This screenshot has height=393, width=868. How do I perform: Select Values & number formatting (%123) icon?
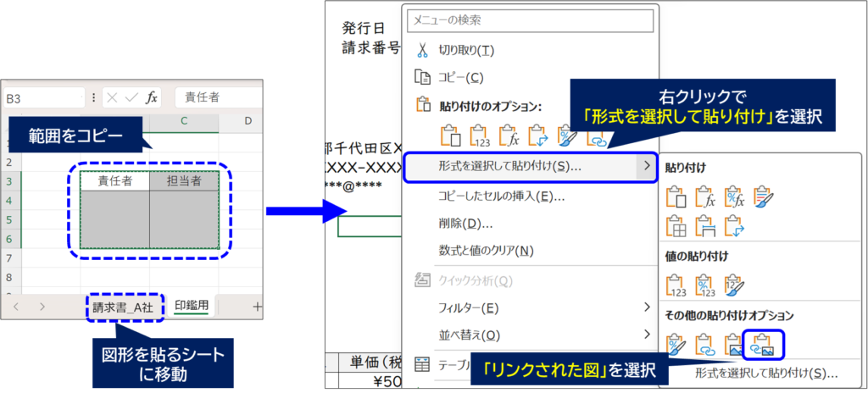[705, 285]
